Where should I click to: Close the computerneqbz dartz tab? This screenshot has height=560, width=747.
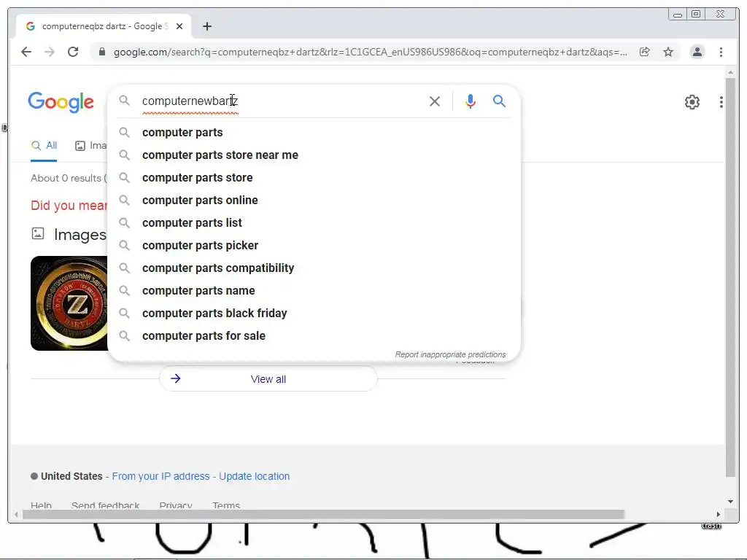pyautogui.click(x=179, y=26)
